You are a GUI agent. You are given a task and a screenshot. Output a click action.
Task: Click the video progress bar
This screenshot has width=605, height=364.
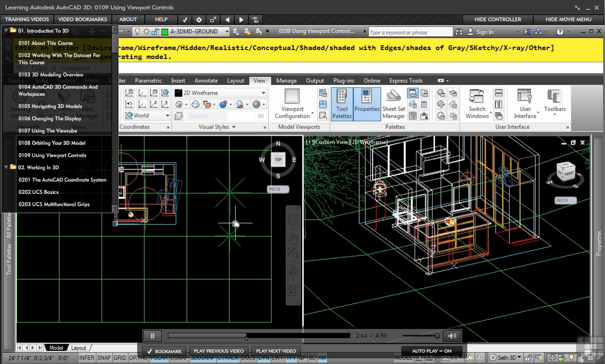[x=259, y=336]
